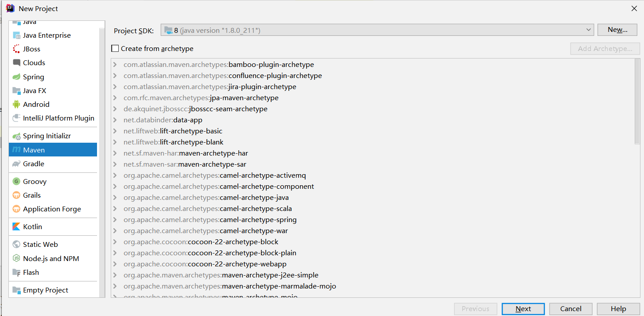
Task: Select the lift-archetype-basic archetype row
Action: 191,131
